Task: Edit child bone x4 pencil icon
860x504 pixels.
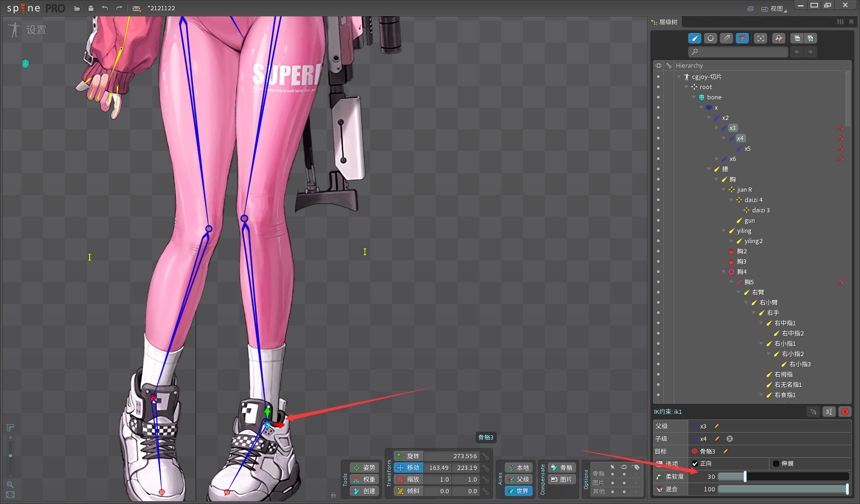Action: click(717, 439)
